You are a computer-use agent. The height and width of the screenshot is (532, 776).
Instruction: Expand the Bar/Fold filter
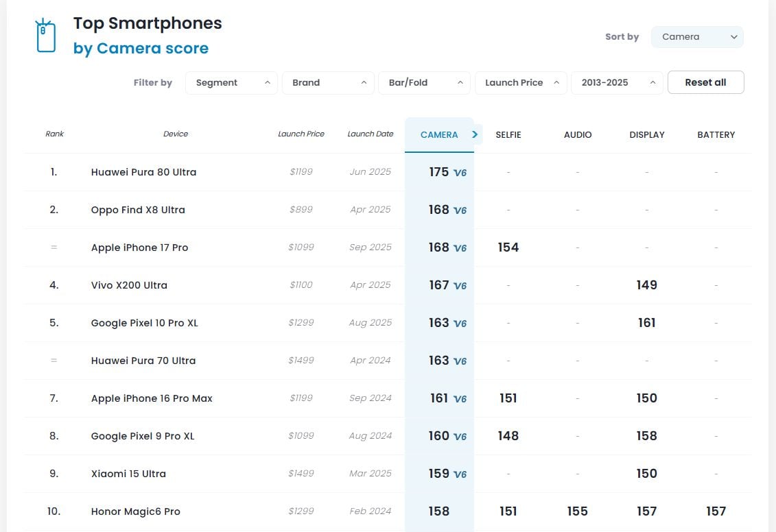[x=424, y=82]
